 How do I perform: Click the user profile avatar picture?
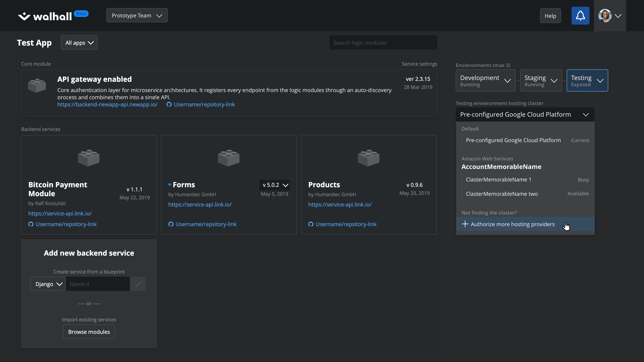606,15
